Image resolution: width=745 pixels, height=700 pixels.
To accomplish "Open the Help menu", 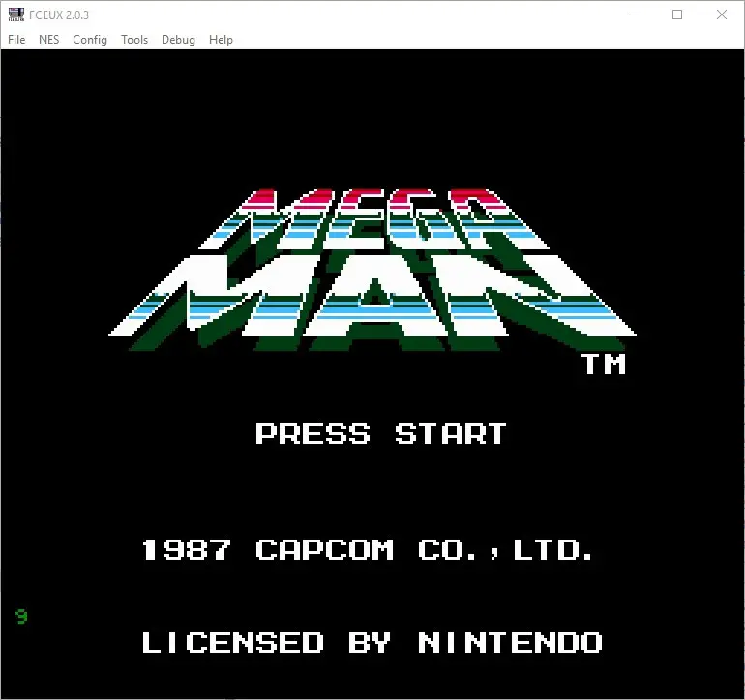I will click(221, 40).
